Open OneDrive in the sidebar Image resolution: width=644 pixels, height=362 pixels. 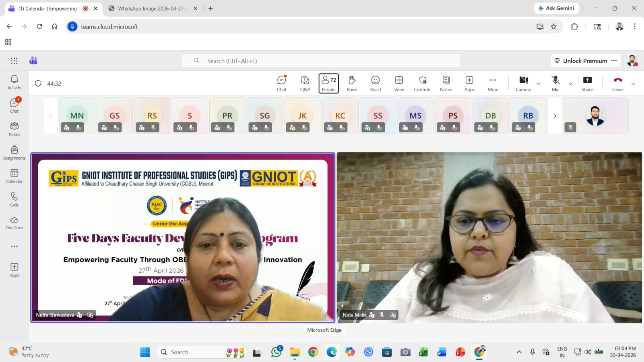(x=14, y=223)
